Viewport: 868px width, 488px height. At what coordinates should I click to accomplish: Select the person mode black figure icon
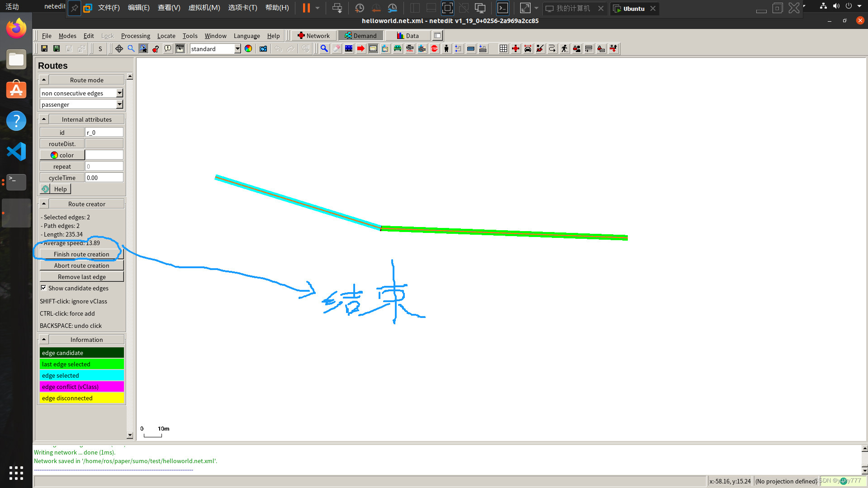(x=446, y=49)
